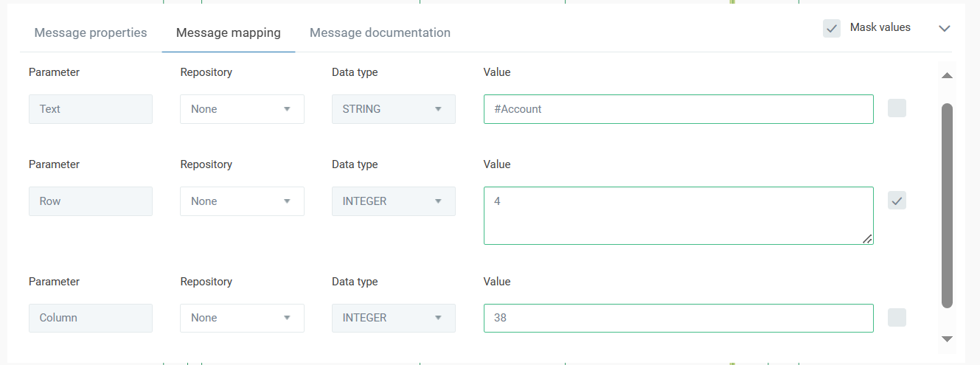Click the Row value text area containing 4
This screenshot has height=365, width=980.
[x=678, y=215]
